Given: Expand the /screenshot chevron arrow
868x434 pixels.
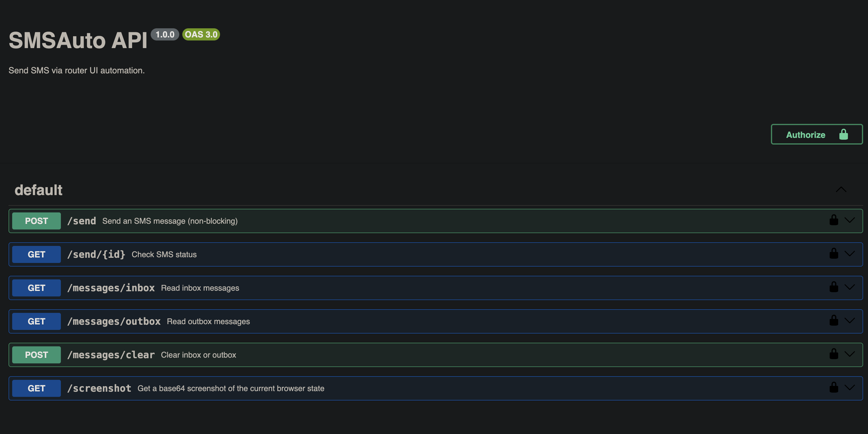Looking at the screenshot, I should click(x=850, y=387).
